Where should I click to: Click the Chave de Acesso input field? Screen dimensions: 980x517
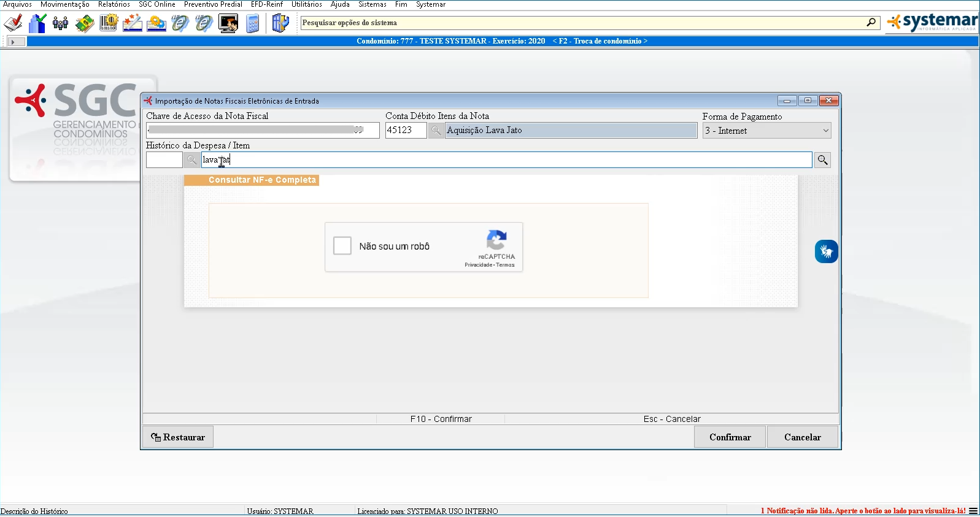[x=262, y=130]
